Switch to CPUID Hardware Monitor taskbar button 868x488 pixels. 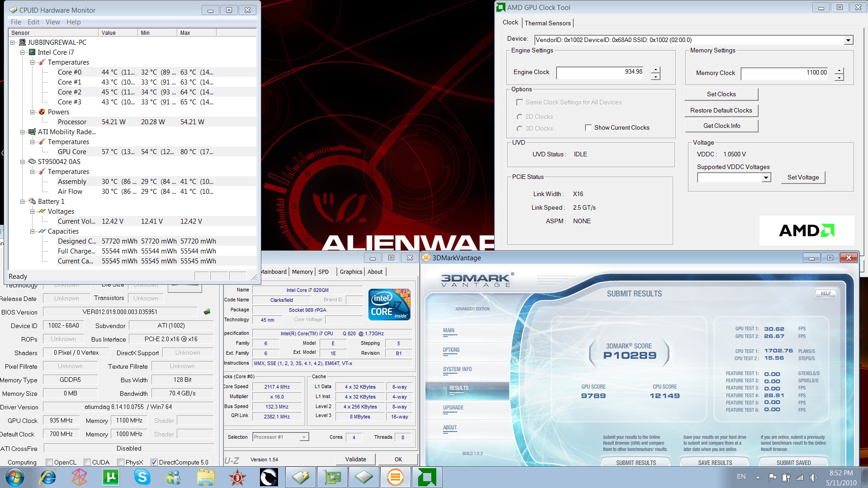click(301, 477)
